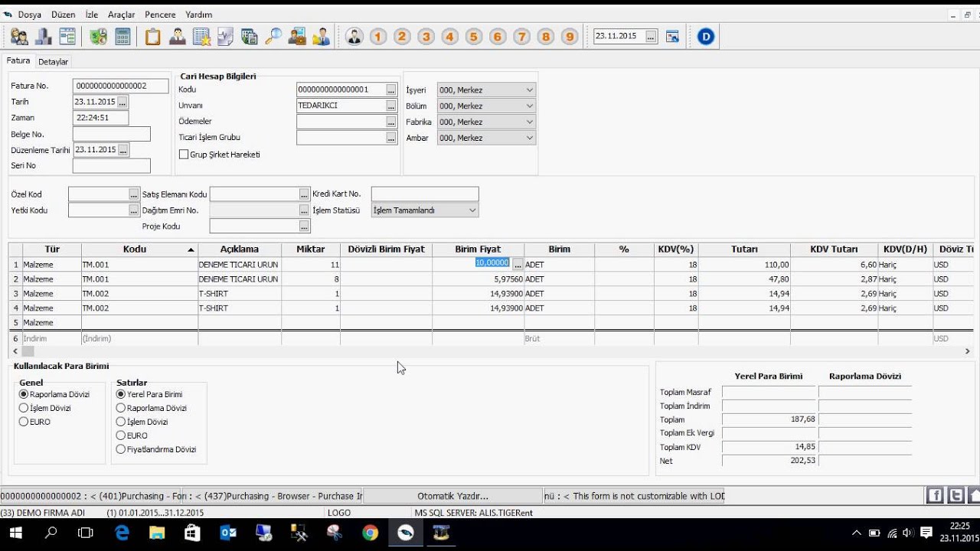Click the magnifying glass search icon

pos(273,36)
